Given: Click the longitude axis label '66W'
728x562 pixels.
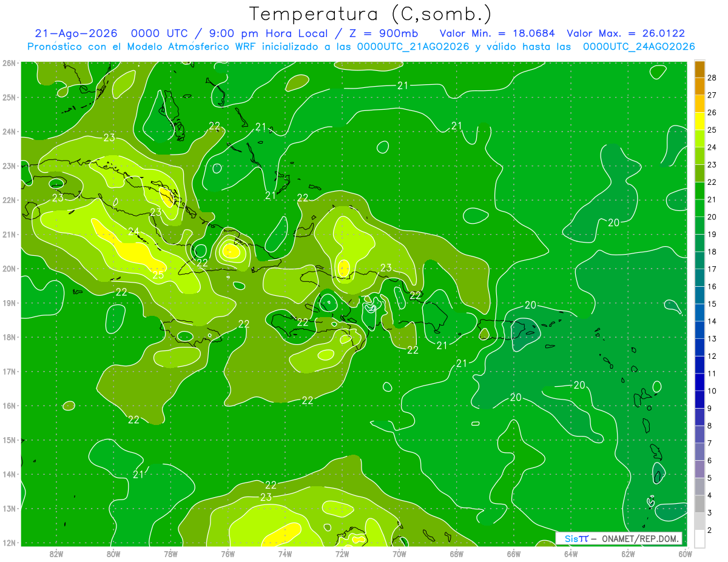Looking at the screenshot, I should coord(514,554).
